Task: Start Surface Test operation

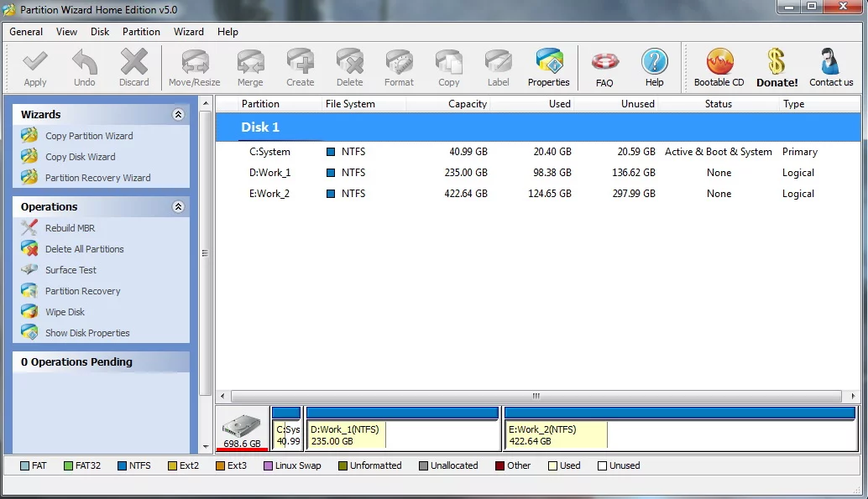Action: pyautogui.click(x=71, y=270)
